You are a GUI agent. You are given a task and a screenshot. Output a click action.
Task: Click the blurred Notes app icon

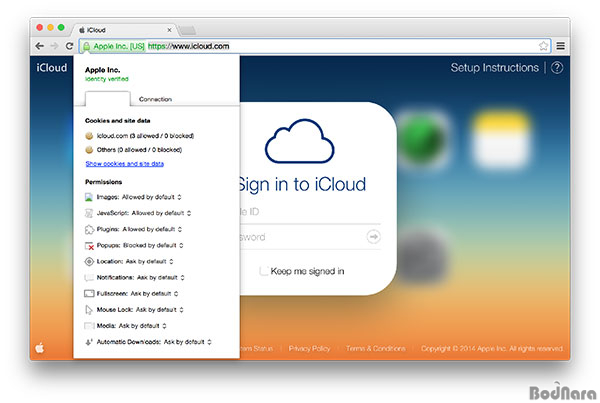click(x=501, y=139)
